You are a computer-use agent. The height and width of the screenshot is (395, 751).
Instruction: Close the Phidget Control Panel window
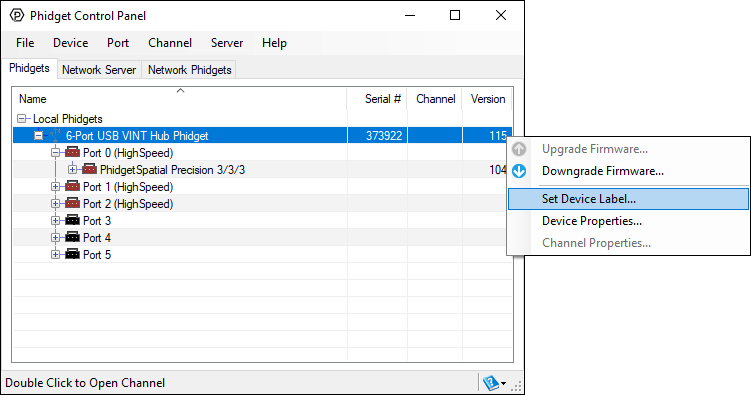501,15
